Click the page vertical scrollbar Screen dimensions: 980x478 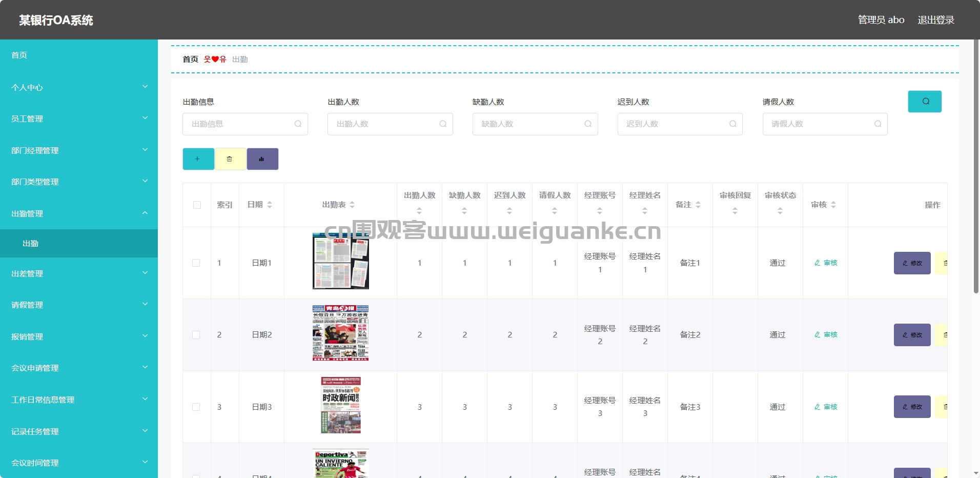[976, 167]
